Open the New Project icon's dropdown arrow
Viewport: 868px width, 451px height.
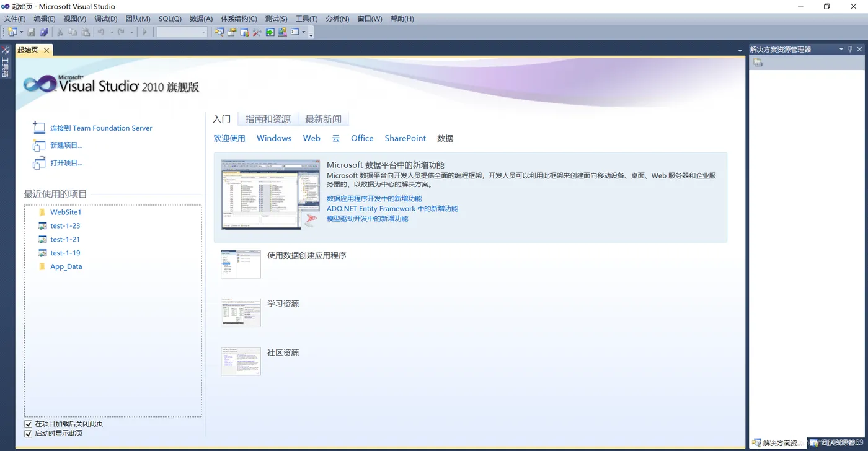pos(22,32)
